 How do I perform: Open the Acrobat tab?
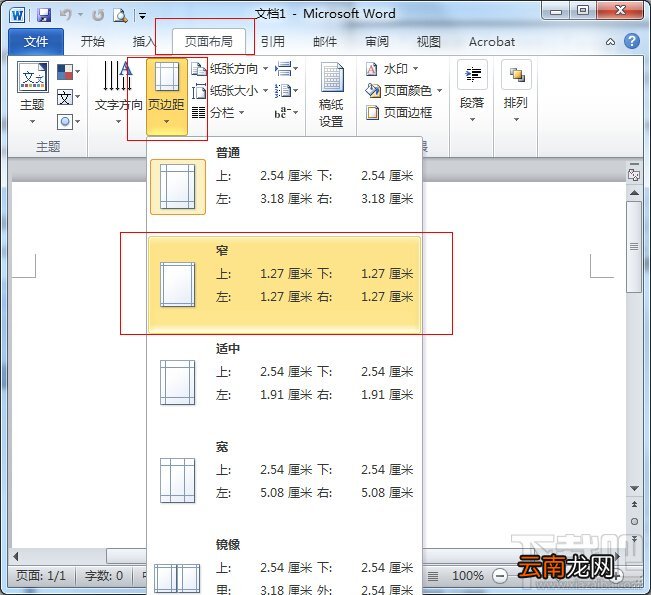pos(492,42)
